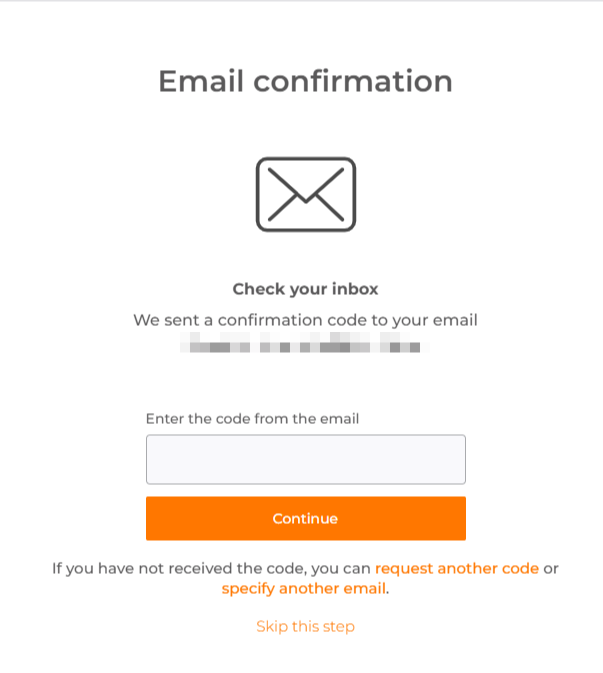The image size is (603, 673).
Task: Click the code entry input field
Action: point(305,459)
